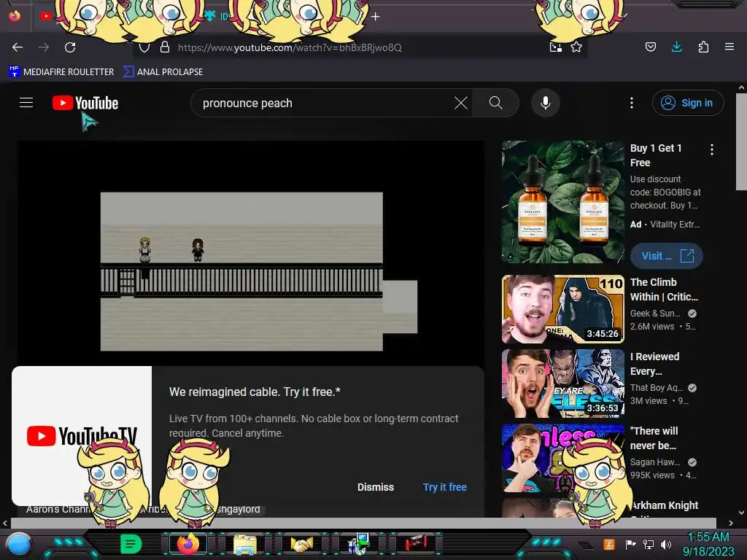Open a new tab with the plus button
Image resolution: width=747 pixels, height=560 pixels.
[x=376, y=17]
